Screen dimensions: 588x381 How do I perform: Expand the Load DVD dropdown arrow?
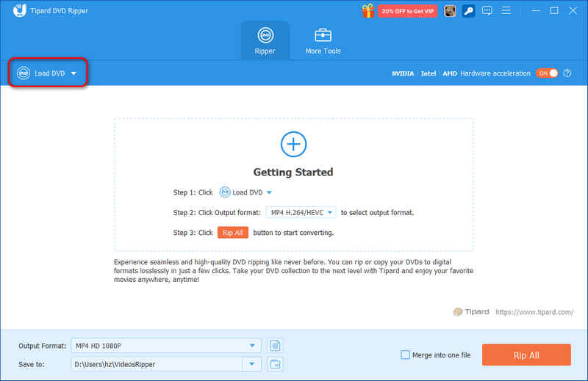73,73
